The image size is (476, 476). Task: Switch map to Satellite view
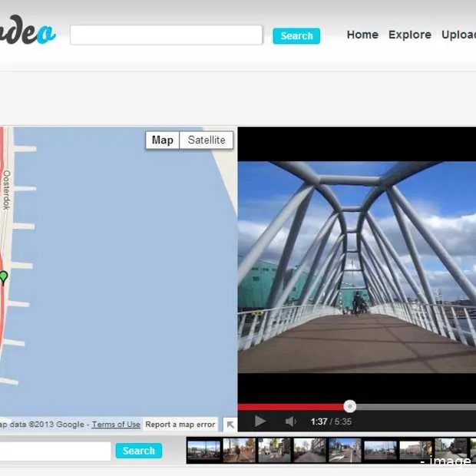coord(207,140)
